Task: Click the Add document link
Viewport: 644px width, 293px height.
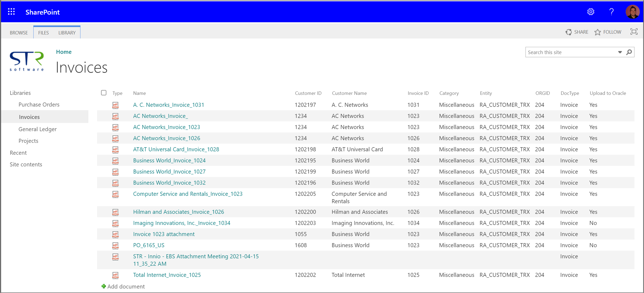Action: (x=126, y=287)
